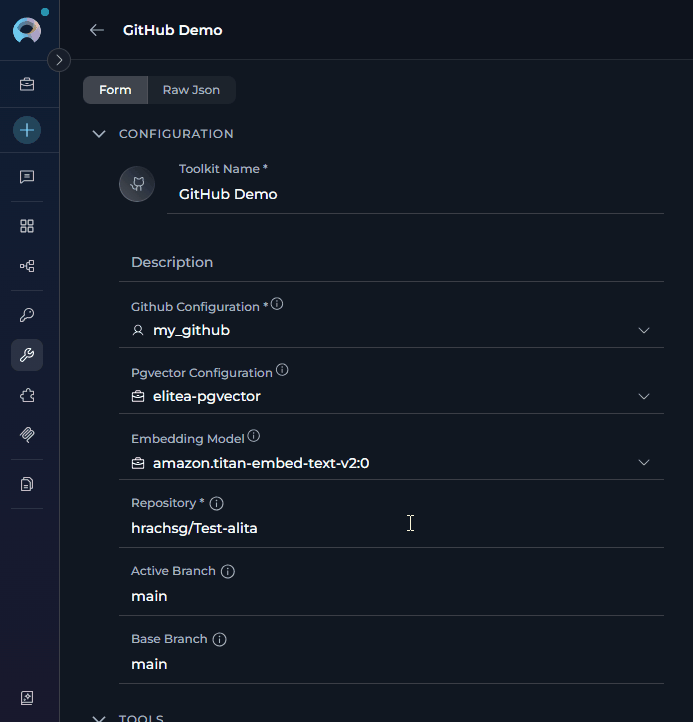The width and height of the screenshot is (693, 722).
Task: Open the puzzle piece icon in the sidebar
Action: tap(27, 395)
